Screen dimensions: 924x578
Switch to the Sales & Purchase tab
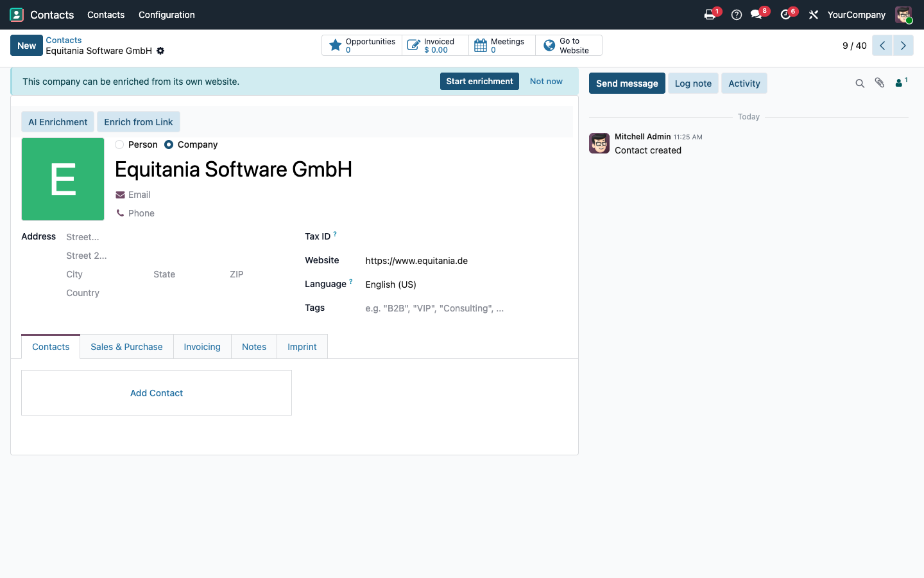click(126, 347)
